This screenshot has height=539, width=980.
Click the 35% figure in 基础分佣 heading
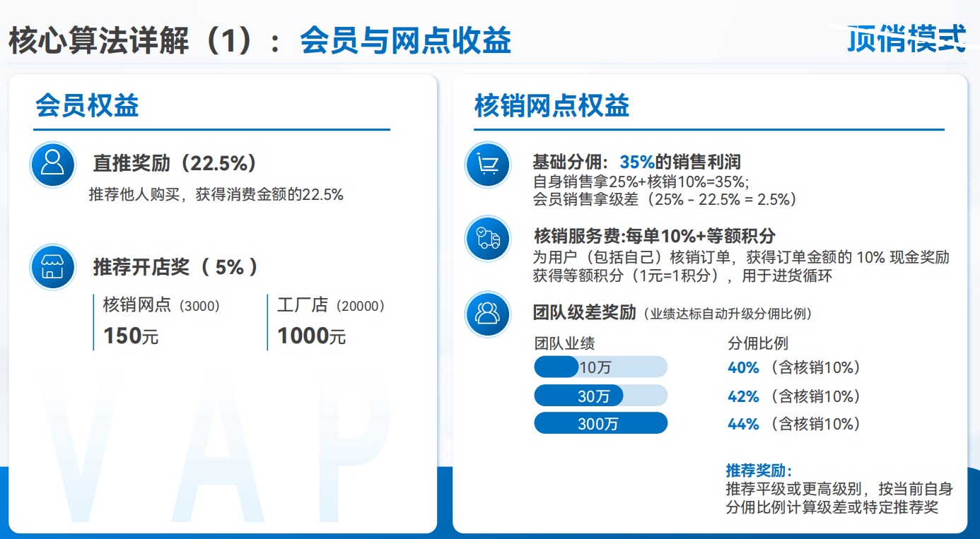coord(637,162)
